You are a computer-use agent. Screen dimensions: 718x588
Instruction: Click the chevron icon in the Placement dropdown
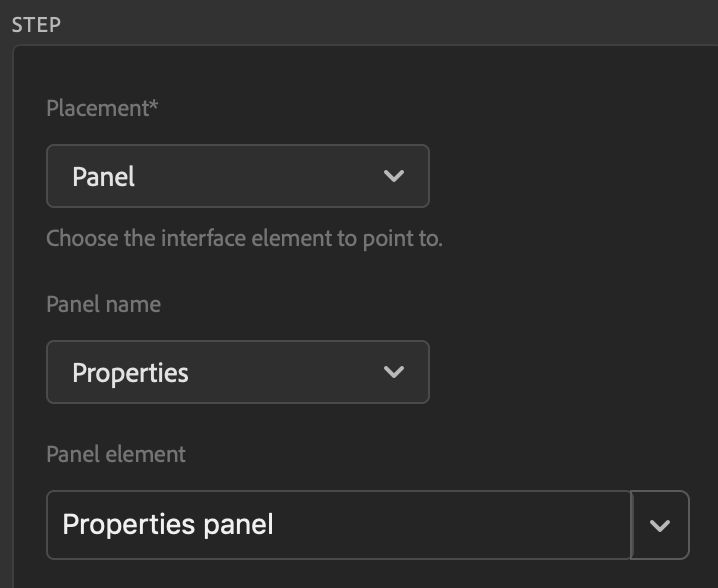pyautogui.click(x=394, y=176)
